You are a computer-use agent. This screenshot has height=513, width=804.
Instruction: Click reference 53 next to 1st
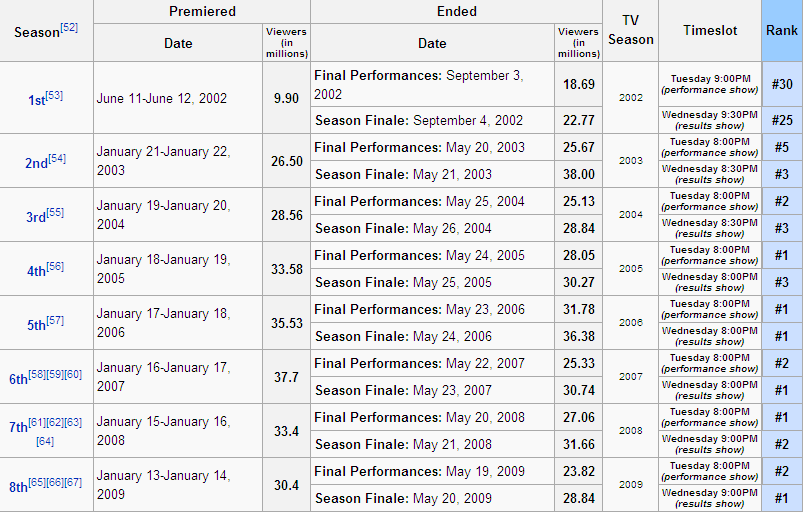coord(54,95)
